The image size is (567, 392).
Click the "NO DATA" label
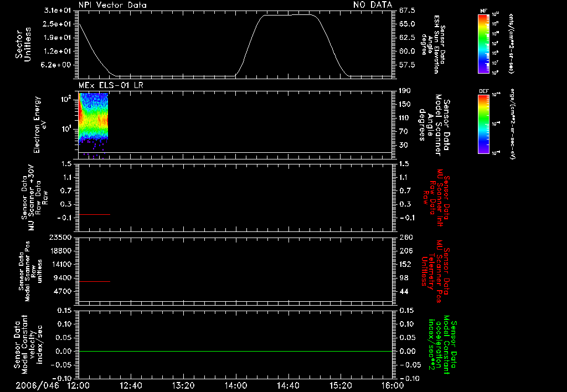coord(373,4)
